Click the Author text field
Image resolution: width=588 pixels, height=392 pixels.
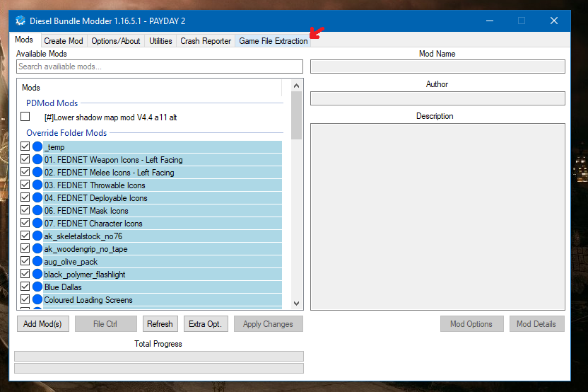point(437,98)
